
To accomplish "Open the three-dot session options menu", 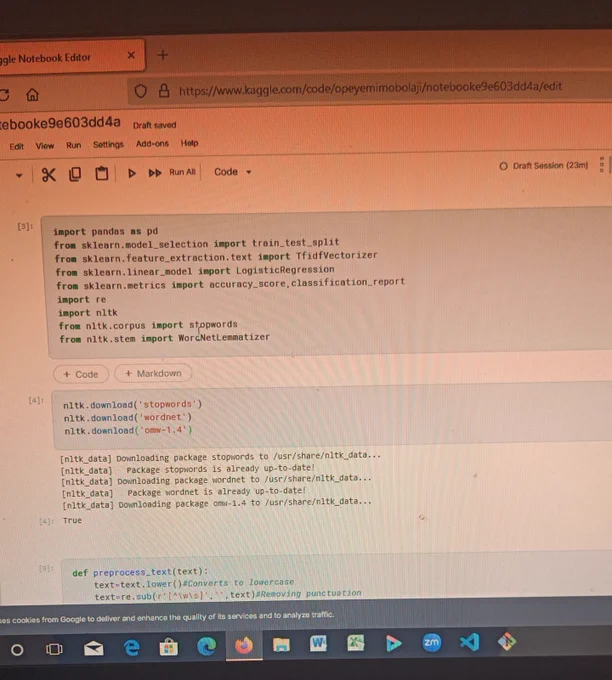I will pos(602,164).
